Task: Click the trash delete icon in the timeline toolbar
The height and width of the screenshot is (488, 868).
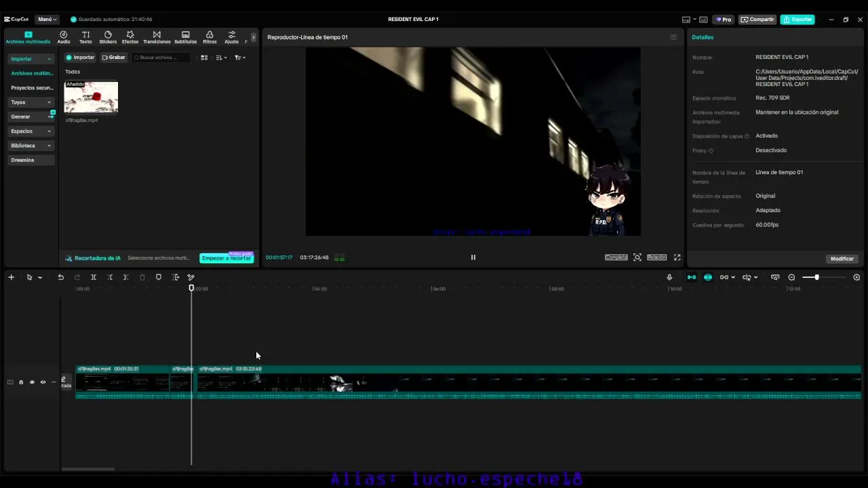Action: (142, 277)
